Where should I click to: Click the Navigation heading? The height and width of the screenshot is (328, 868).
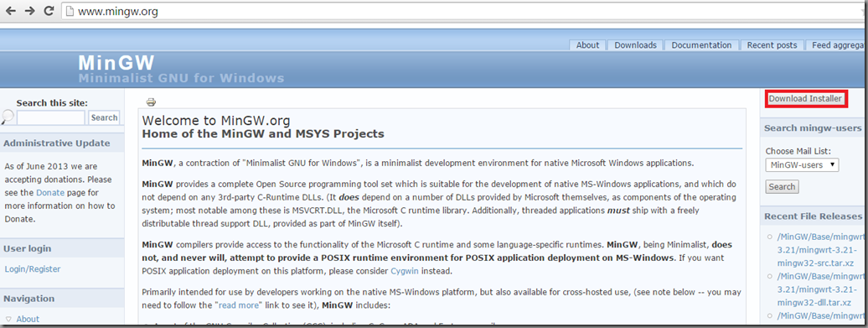tap(28, 299)
